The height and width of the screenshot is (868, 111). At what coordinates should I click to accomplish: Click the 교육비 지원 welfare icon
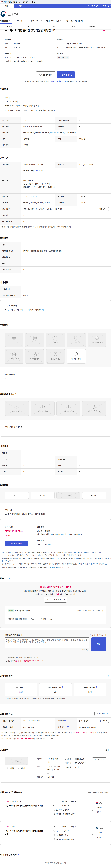point(76,340)
